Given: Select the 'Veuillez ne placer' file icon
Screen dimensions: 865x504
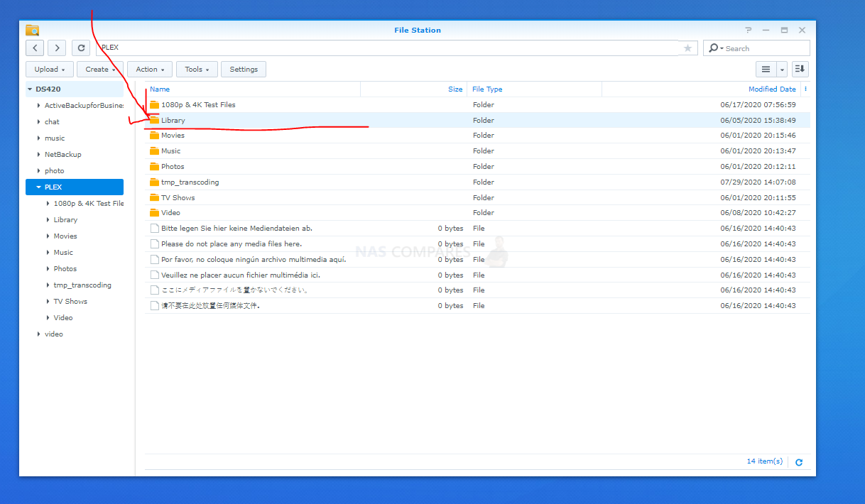Looking at the screenshot, I should [154, 275].
